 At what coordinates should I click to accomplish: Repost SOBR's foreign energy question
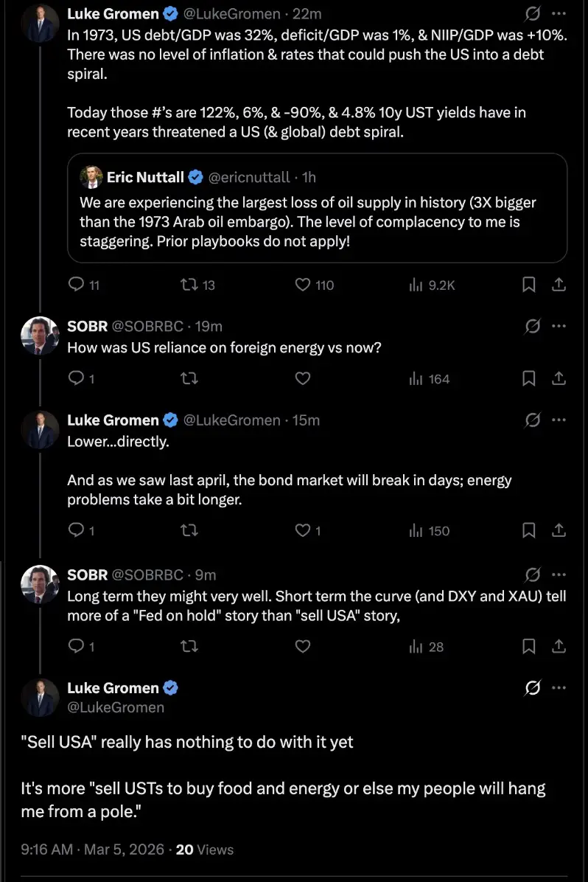189,379
